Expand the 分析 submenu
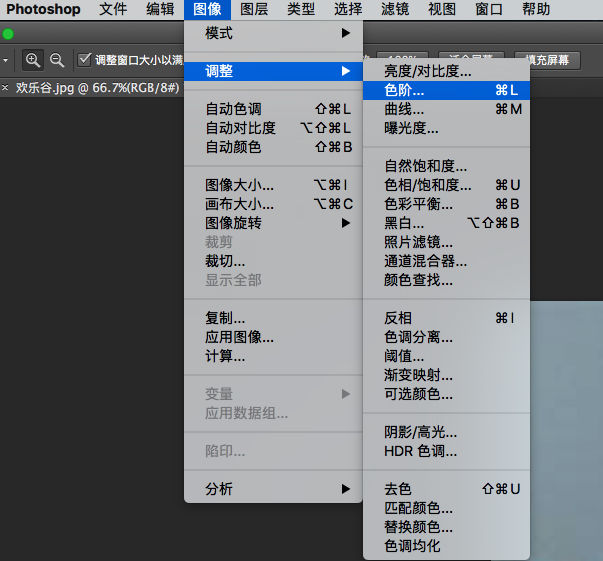 coord(273,489)
